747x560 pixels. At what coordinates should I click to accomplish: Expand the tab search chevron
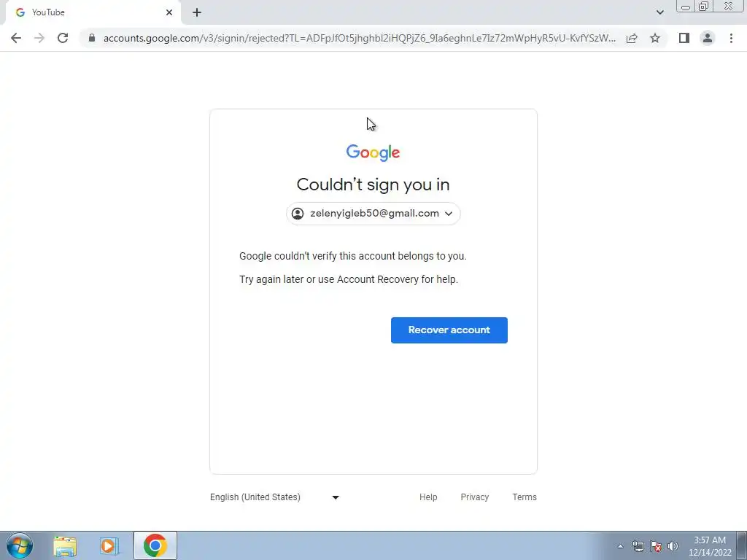pyautogui.click(x=659, y=12)
